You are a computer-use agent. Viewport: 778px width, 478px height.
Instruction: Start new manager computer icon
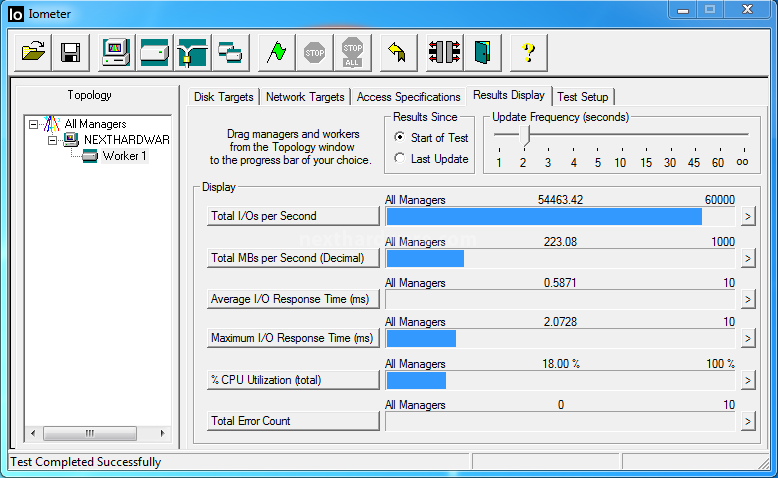coord(117,52)
